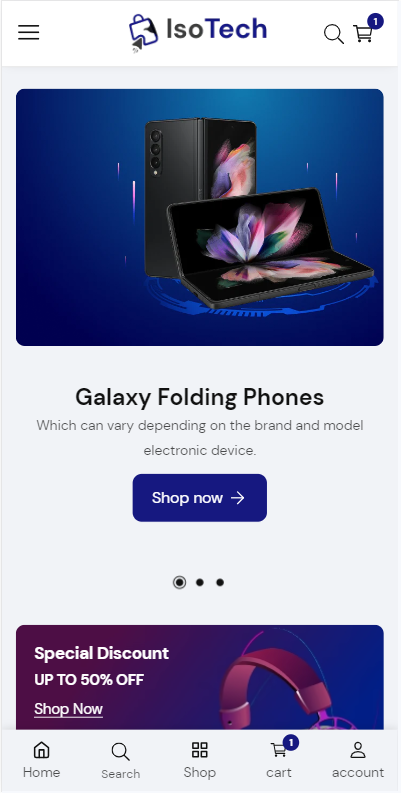Click the IsoTech logo

click(198, 32)
